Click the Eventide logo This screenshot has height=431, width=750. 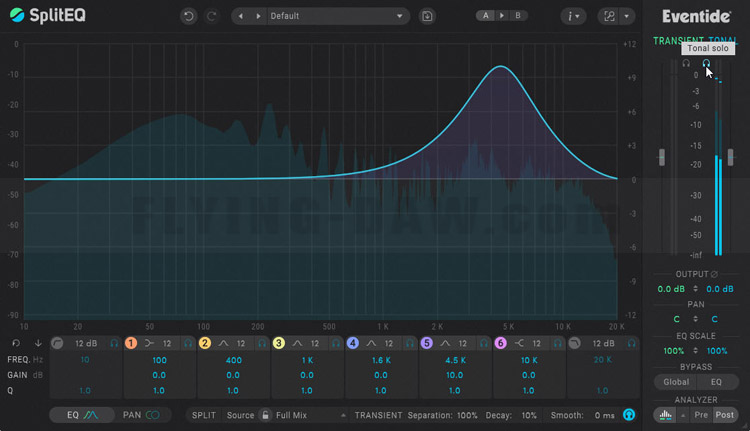tap(696, 17)
